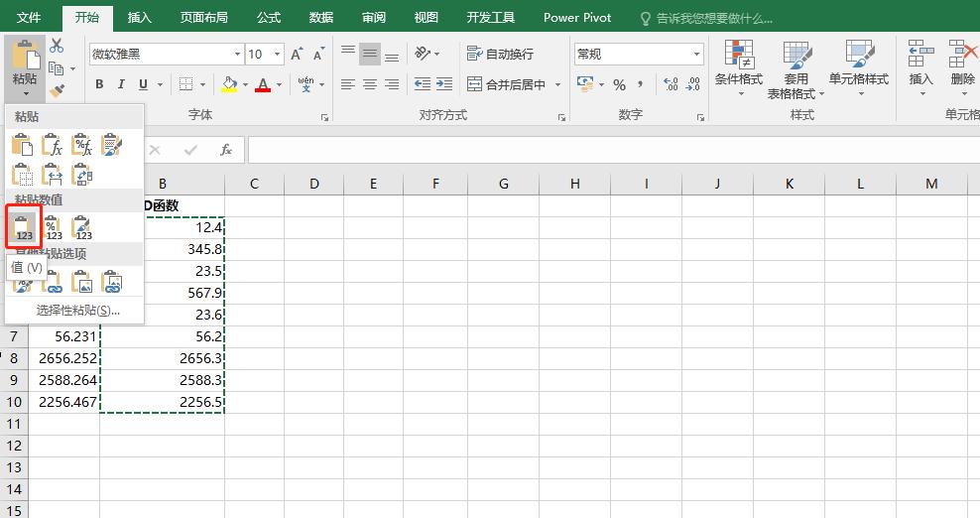Choose Keep Source Column Widths paste icon
This screenshot has width=980, height=518.
click(53, 175)
